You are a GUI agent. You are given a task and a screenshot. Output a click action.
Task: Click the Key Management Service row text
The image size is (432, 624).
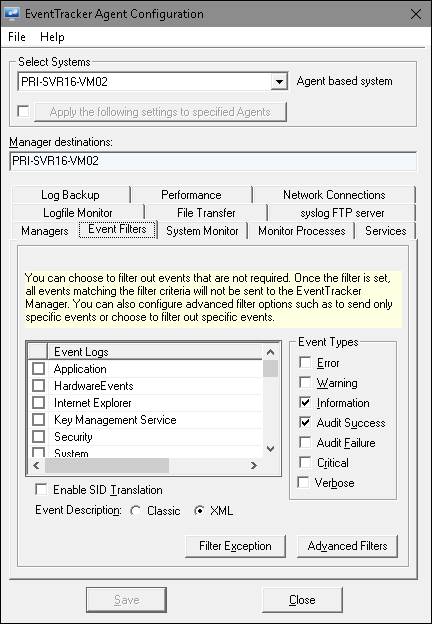click(115, 420)
